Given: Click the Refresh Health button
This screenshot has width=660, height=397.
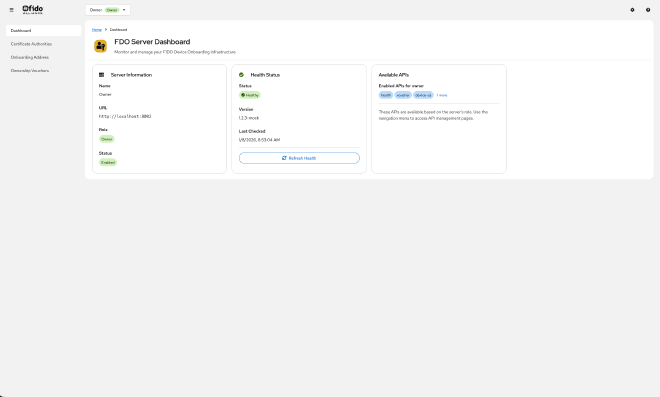Looking at the screenshot, I should click(299, 158).
